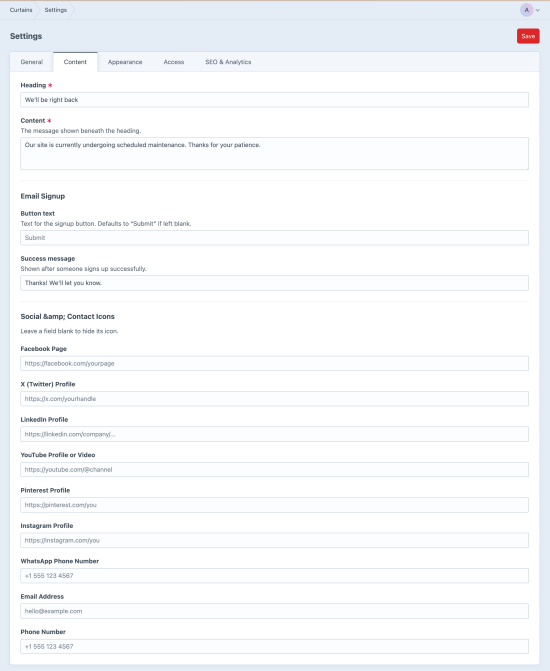Click the Email Signup section heading

tap(43, 196)
